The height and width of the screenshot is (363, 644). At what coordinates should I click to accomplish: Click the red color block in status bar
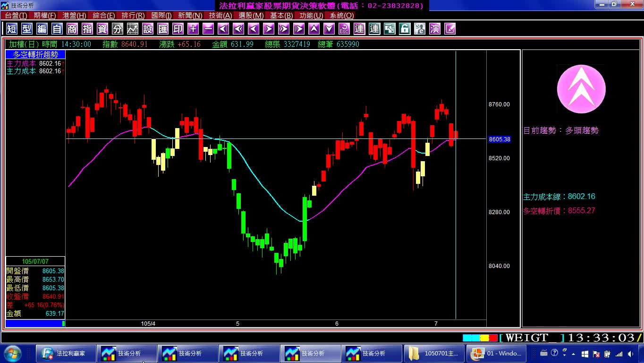click(x=493, y=338)
